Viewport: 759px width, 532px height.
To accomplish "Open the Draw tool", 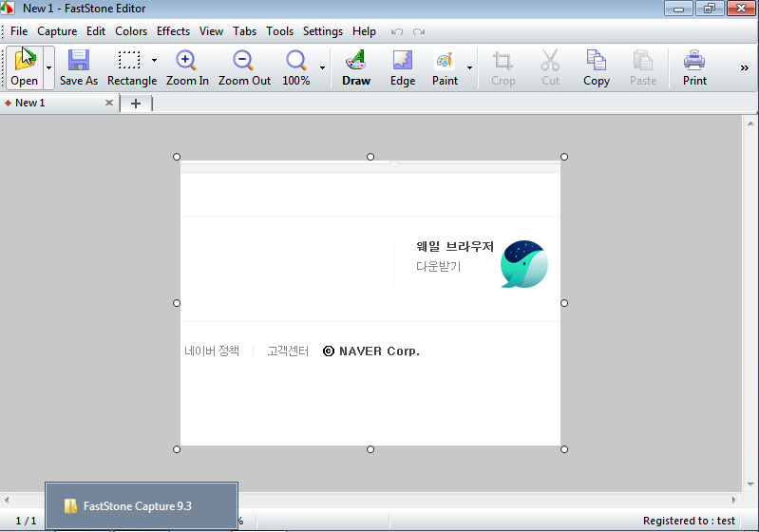I will [x=356, y=62].
